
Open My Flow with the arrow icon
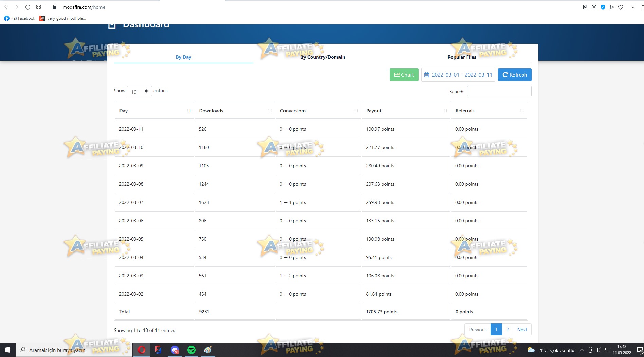(x=612, y=7)
